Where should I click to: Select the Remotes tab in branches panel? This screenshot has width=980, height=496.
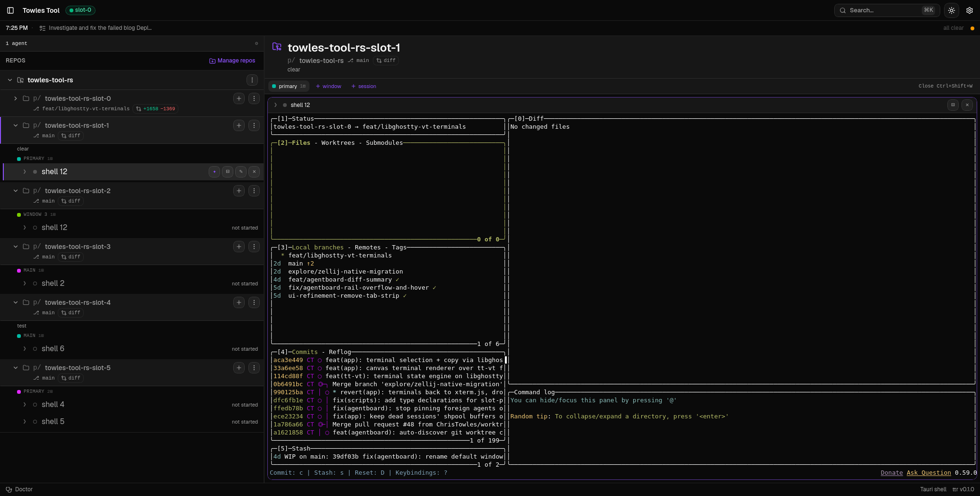coord(368,248)
